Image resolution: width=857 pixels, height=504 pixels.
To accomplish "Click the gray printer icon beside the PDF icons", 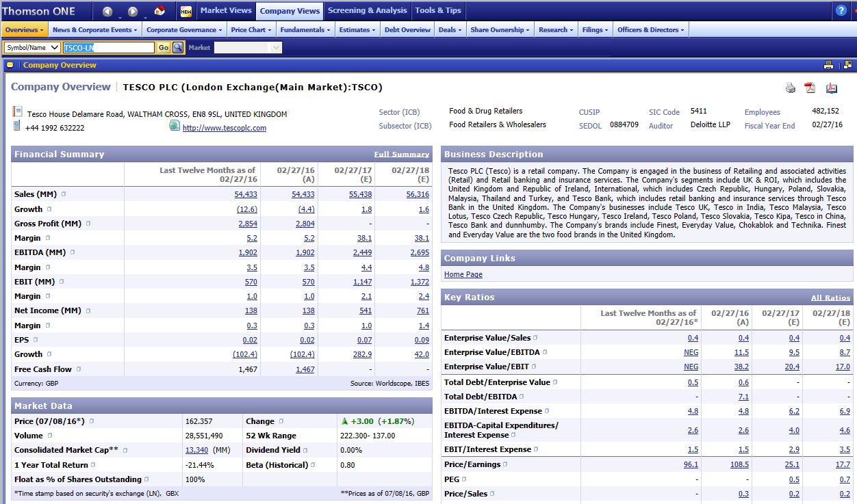I will click(791, 88).
